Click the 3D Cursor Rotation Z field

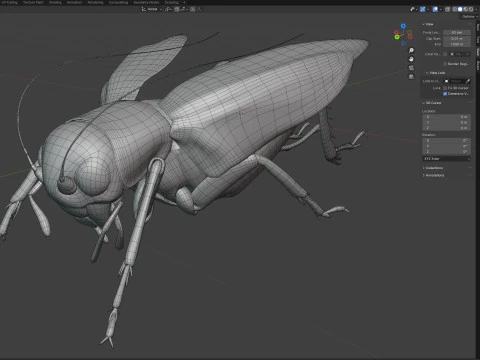coord(447,151)
